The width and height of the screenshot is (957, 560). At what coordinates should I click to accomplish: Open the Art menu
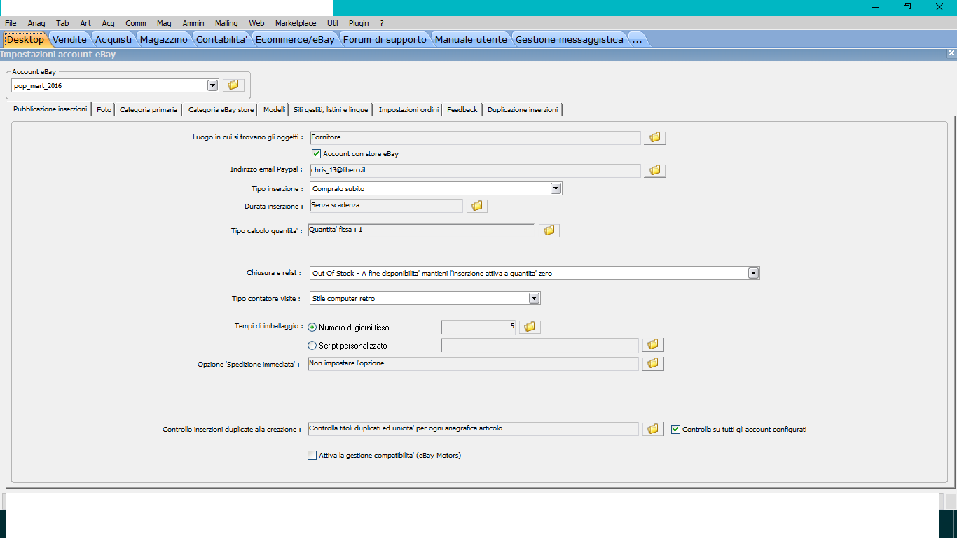(x=85, y=23)
